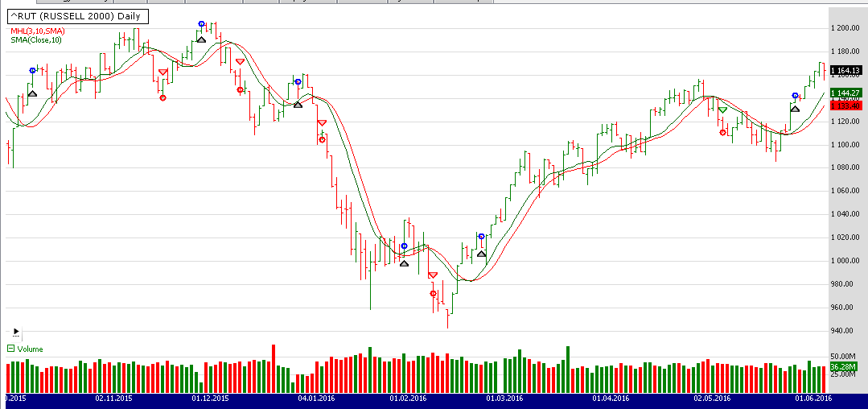Screen dimensions: 868x409
Task: Click the green 1 144.27 SMA value tag
Action: 845,93
